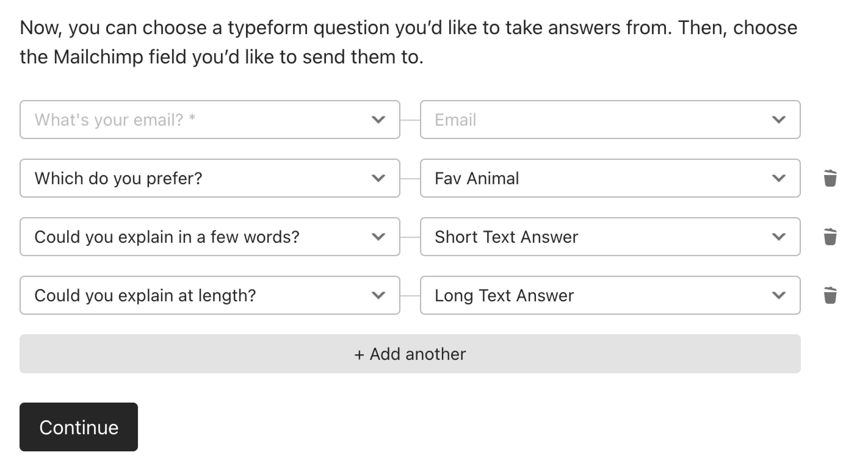
Task: Click chevron beside 'Could you explain in a few words?'
Action: tap(378, 237)
